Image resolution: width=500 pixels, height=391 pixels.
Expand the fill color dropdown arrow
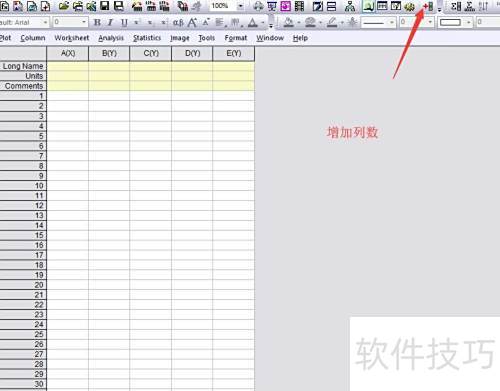tap(299, 23)
